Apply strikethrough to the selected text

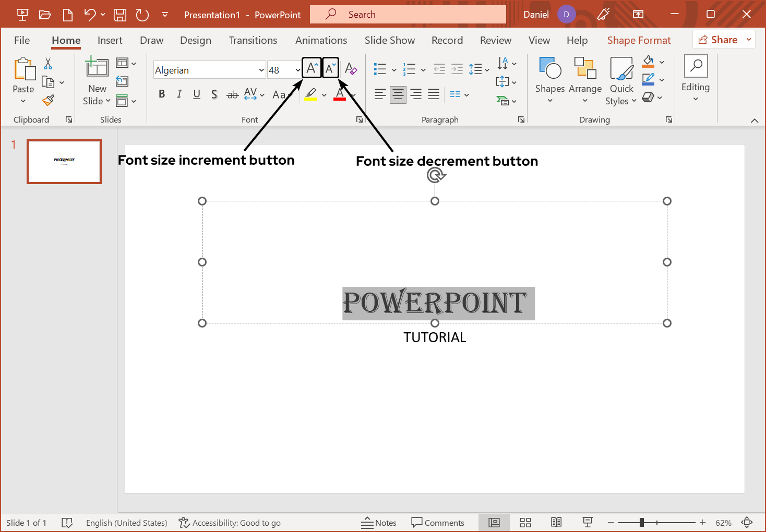click(x=232, y=94)
